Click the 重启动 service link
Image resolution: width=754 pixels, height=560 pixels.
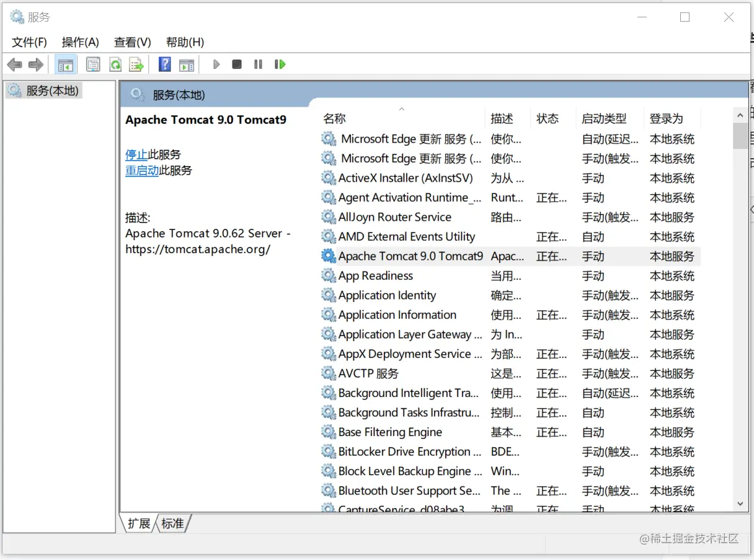[142, 171]
